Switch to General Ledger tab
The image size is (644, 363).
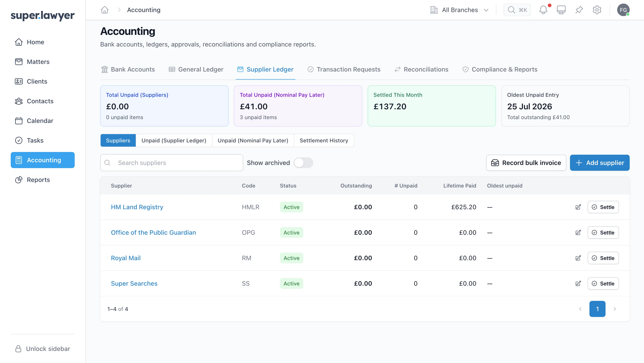pos(196,70)
